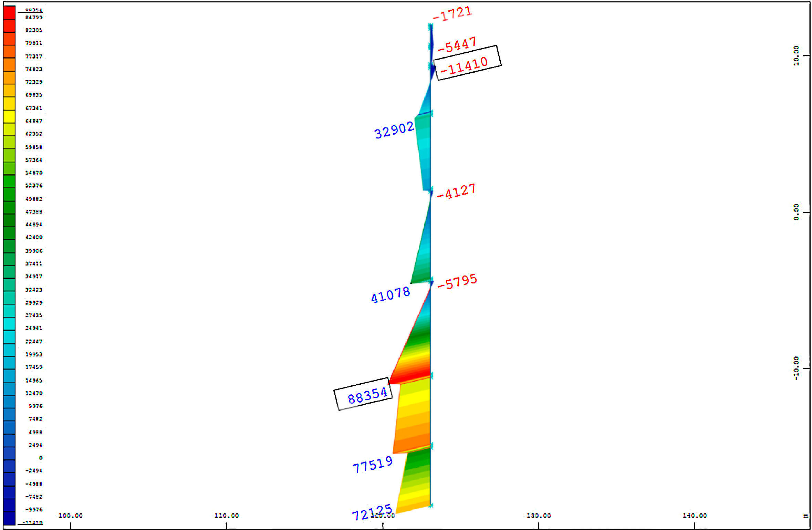
Task: Click the cyan legend swatch near 24941
Action: tap(9, 324)
